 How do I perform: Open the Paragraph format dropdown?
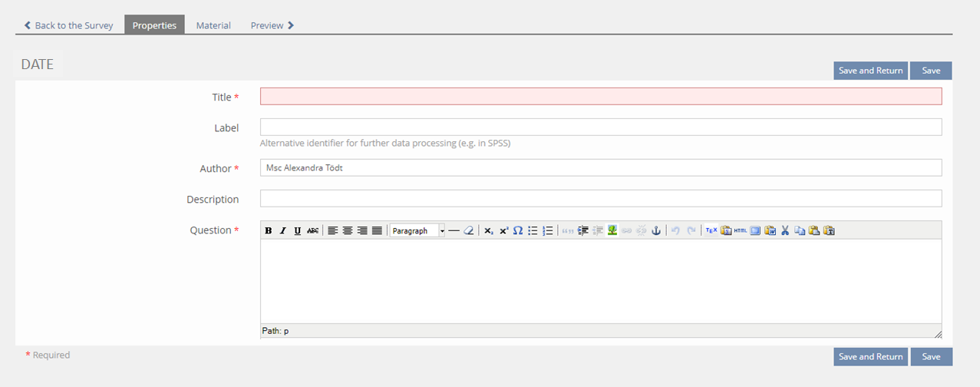click(x=417, y=230)
